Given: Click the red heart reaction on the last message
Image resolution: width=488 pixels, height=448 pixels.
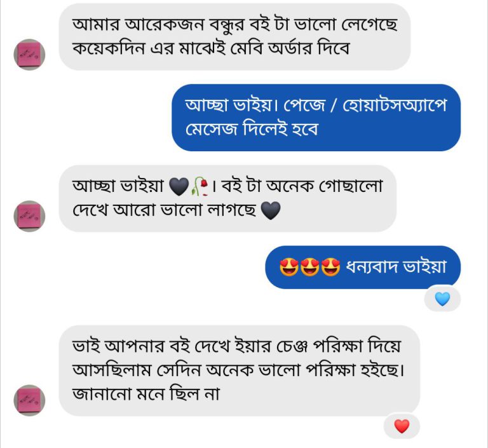Looking at the screenshot, I should pyautogui.click(x=402, y=426).
